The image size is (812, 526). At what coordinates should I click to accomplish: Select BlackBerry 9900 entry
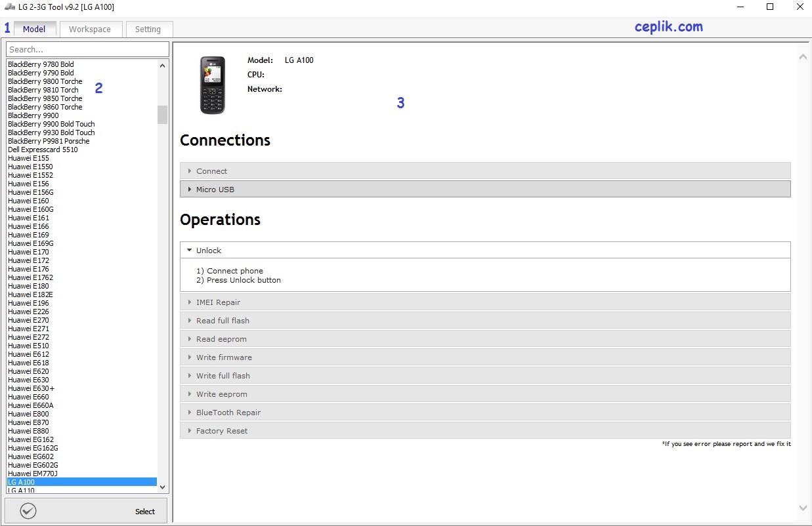click(x=33, y=115)
